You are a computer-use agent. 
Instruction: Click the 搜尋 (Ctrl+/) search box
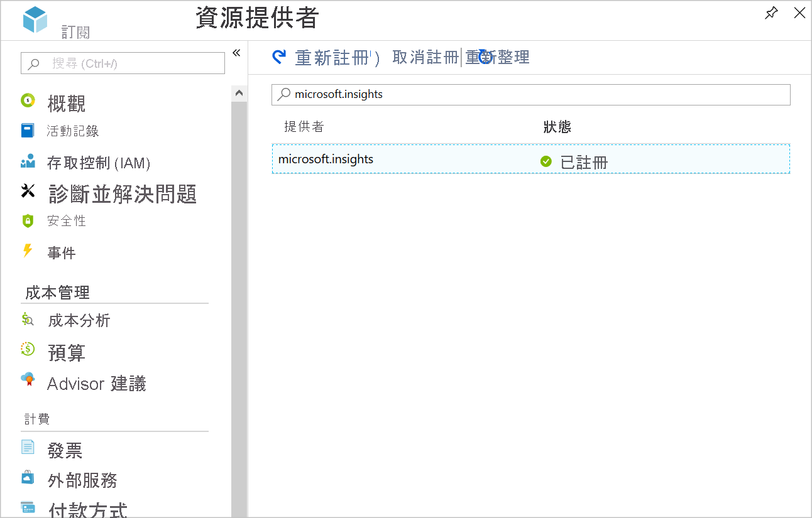coord(123,63)
